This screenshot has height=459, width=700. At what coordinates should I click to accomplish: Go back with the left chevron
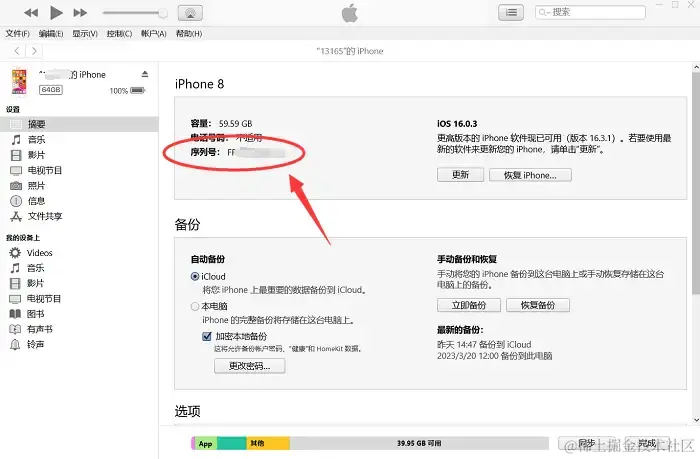(x=17, y=51)
